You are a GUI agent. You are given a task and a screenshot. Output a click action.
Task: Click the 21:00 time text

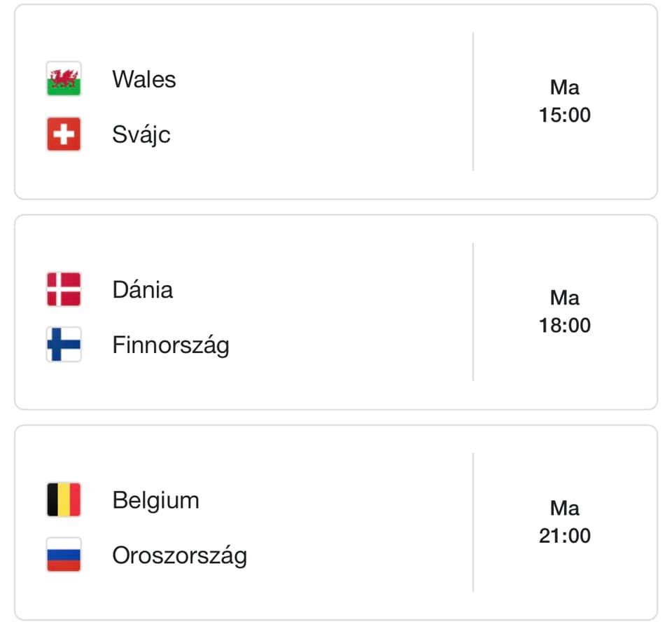click(564, 536)
